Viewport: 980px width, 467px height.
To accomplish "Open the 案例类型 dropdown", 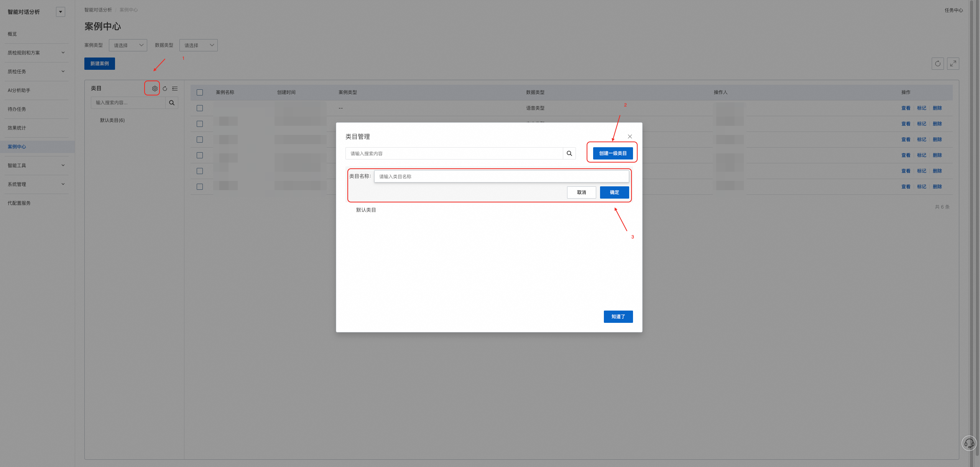I will click(128, 45).
